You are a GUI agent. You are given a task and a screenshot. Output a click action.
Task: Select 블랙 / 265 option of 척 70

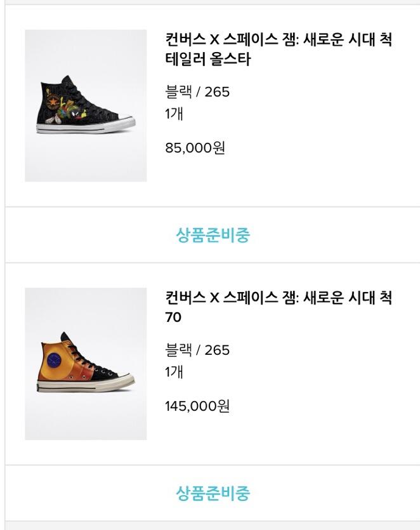[x=197, y=350]
